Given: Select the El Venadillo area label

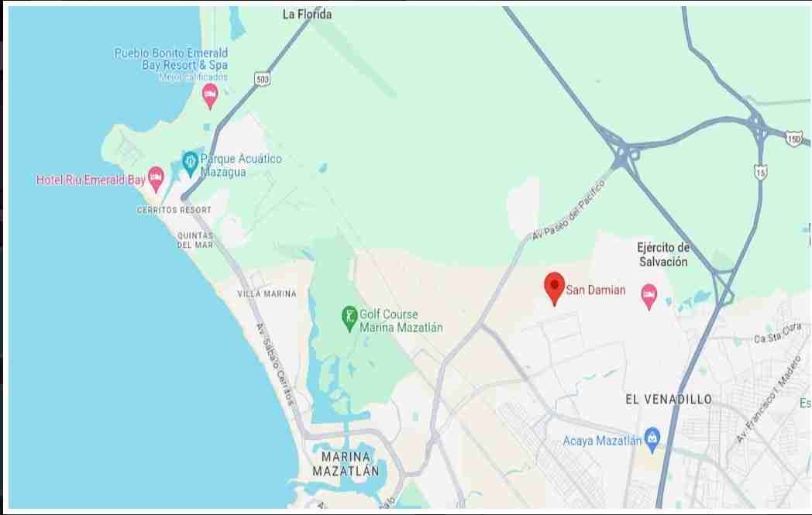Looking at the screenshot, I should [x=669, y=399].
